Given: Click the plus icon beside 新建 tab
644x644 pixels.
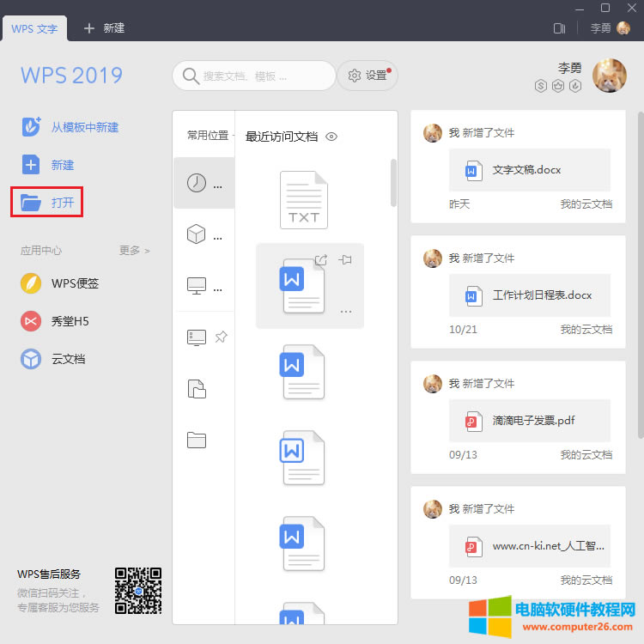Looking at the screenshot, I should 88,28.
